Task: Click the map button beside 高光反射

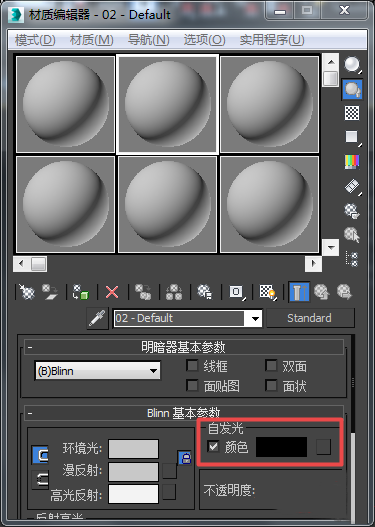Action: click(169, 492)
